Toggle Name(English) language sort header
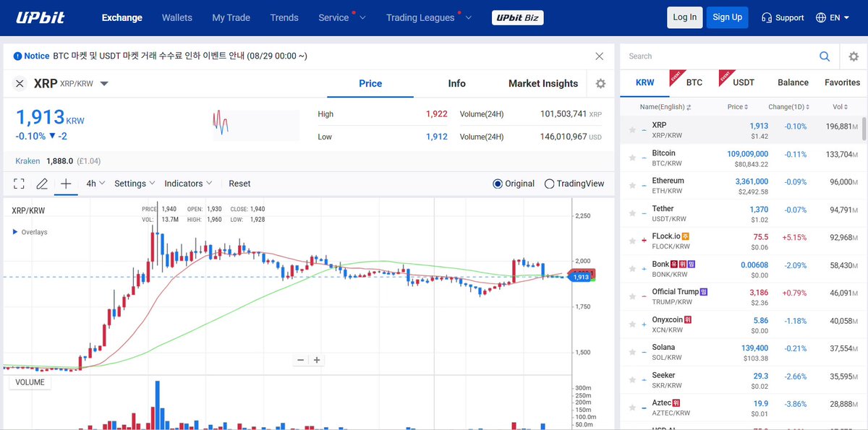 pyautogui.click(x=665, y=107)
